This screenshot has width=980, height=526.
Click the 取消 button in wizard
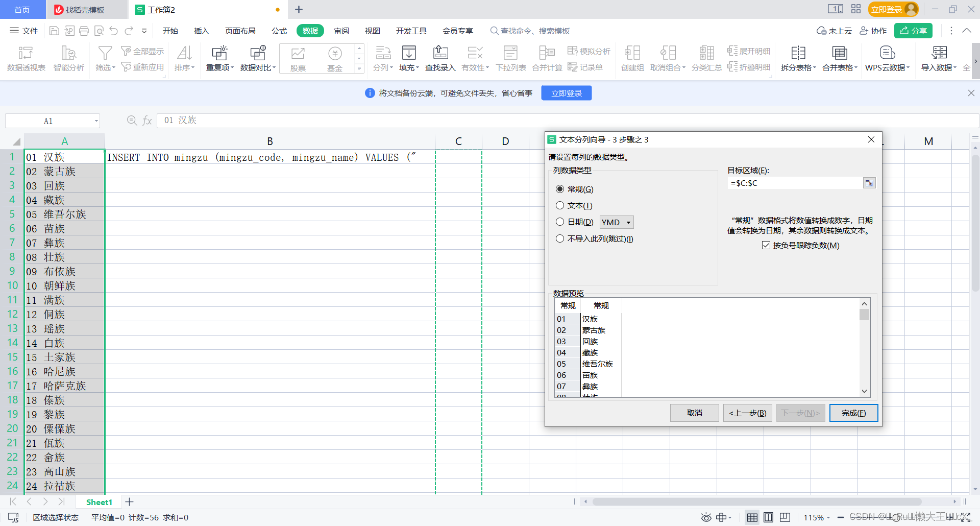[x=694, y=413]
